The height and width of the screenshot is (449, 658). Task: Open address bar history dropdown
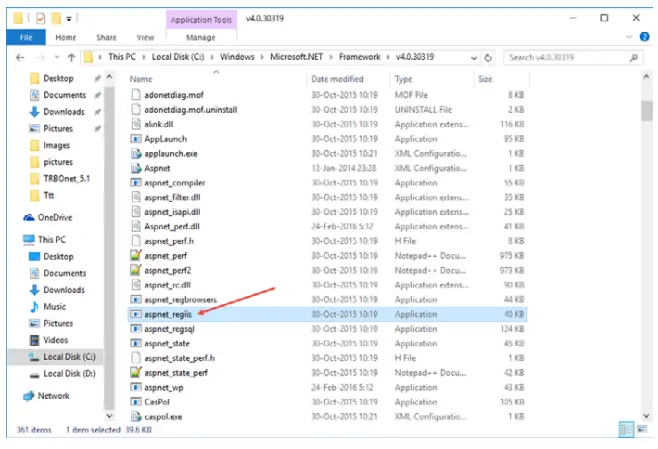tap(474, 57)
